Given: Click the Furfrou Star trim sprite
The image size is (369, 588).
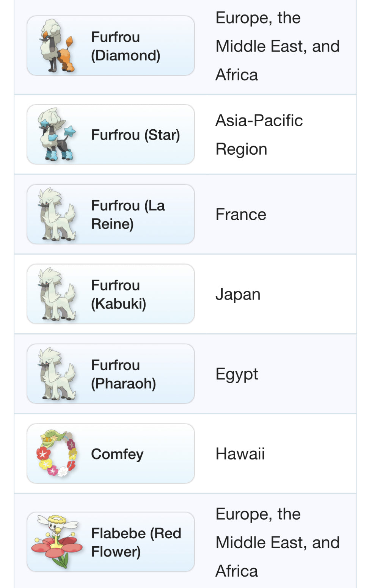Looking at the screenshot, I should (57, 135).
